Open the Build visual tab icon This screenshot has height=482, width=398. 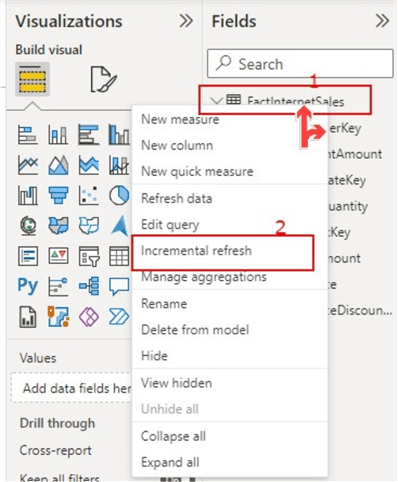pyautogui.click(x=32, y=79)
